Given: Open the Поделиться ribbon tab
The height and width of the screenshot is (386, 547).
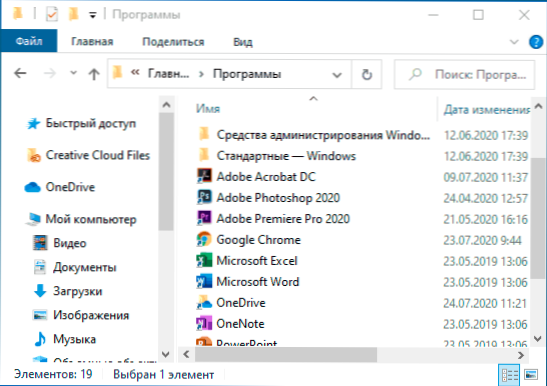Looking at the screenshot, I should (173, 42).
